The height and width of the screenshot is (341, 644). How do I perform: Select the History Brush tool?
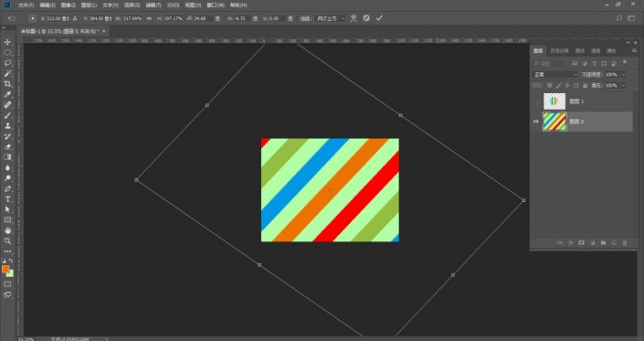tap(7, 136)
